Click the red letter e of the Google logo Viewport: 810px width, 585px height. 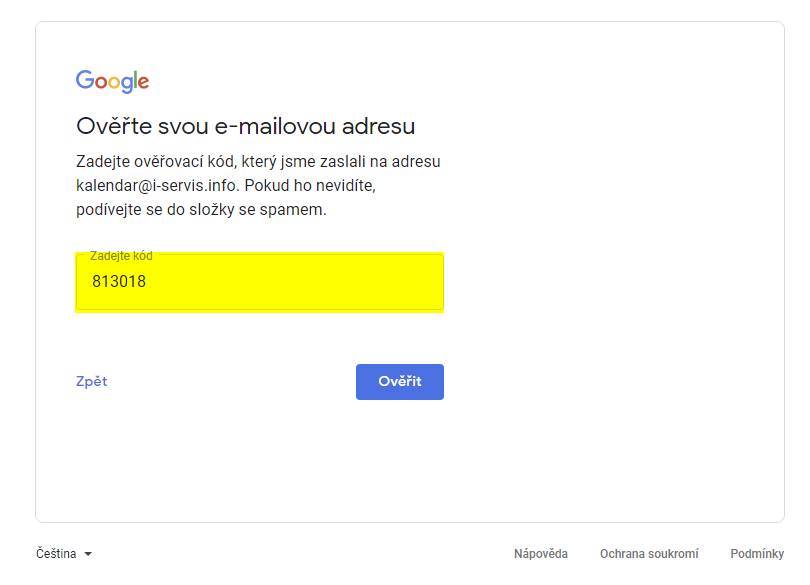144,82
